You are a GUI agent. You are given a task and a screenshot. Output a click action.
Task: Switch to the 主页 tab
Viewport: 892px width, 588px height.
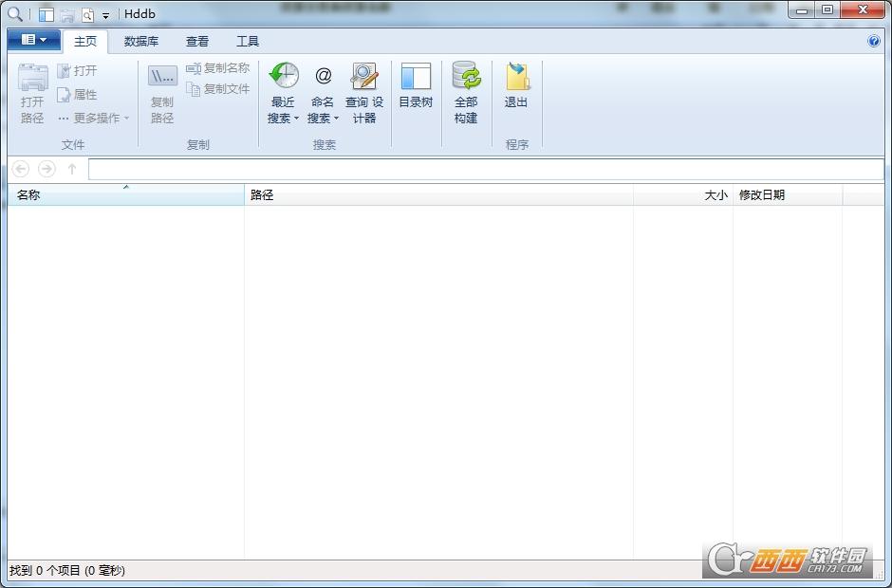coord(85,42)
